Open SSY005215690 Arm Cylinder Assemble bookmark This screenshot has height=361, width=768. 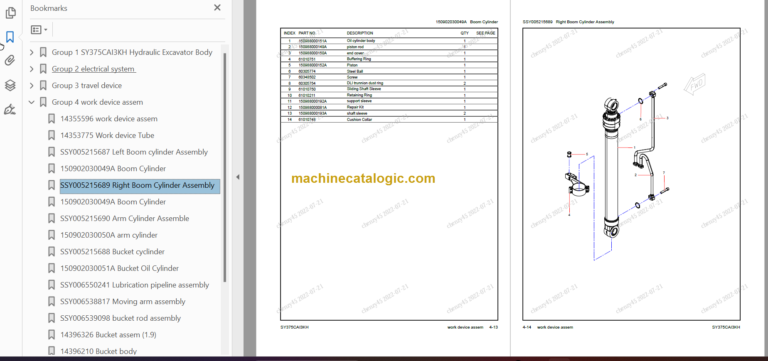[x=124, y=218]
